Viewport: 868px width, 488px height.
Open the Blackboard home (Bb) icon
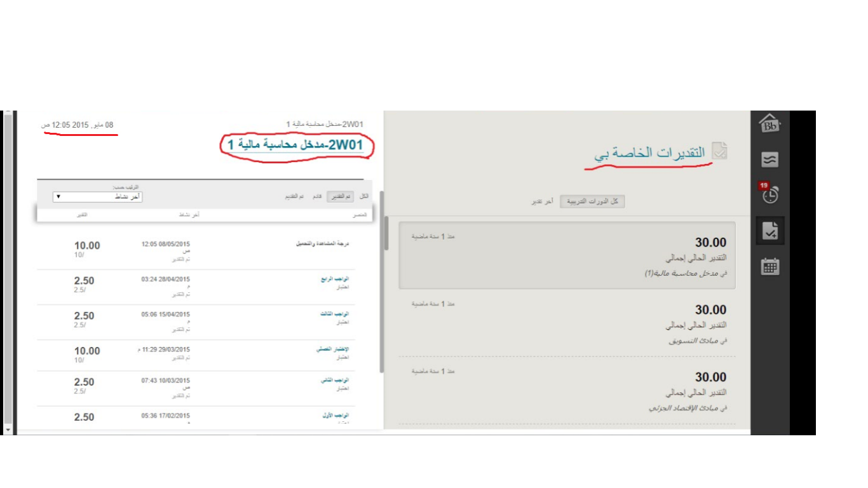click(x=770, y=124)
